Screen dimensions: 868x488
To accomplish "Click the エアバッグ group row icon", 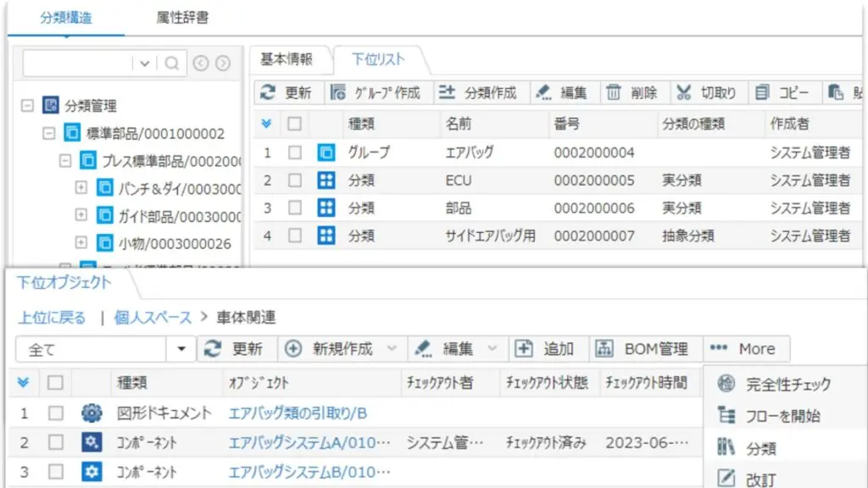I will point(326,152).
